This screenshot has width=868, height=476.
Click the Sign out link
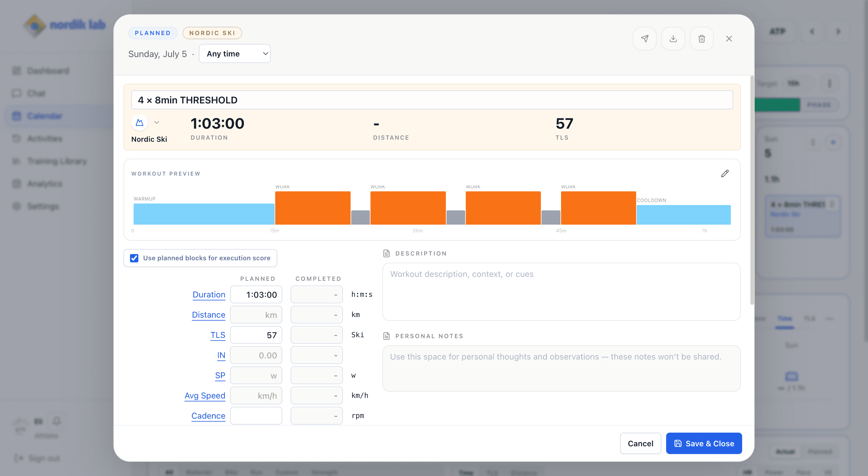click(x=38, y=458)
